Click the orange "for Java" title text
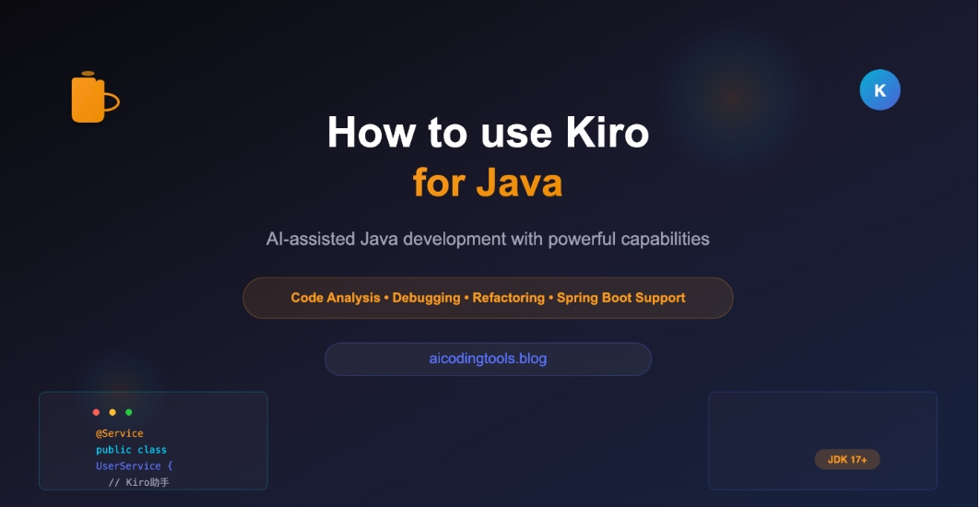 pos(488,183)
